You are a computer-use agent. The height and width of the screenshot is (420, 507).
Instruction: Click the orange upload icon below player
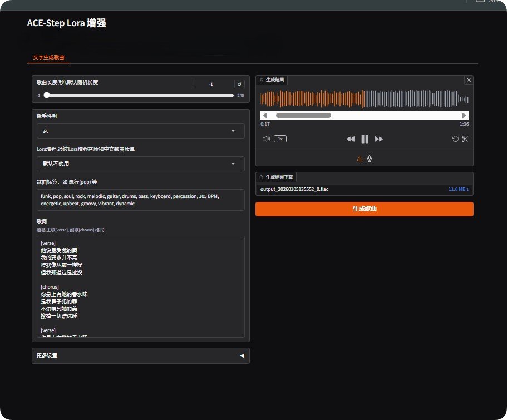click(360, 159)
